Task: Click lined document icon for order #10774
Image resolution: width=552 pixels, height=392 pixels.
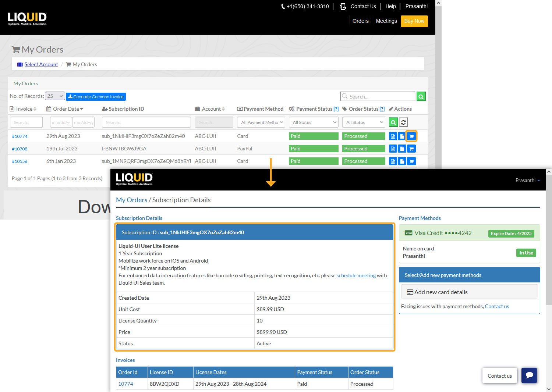Action: coord(393,136)
